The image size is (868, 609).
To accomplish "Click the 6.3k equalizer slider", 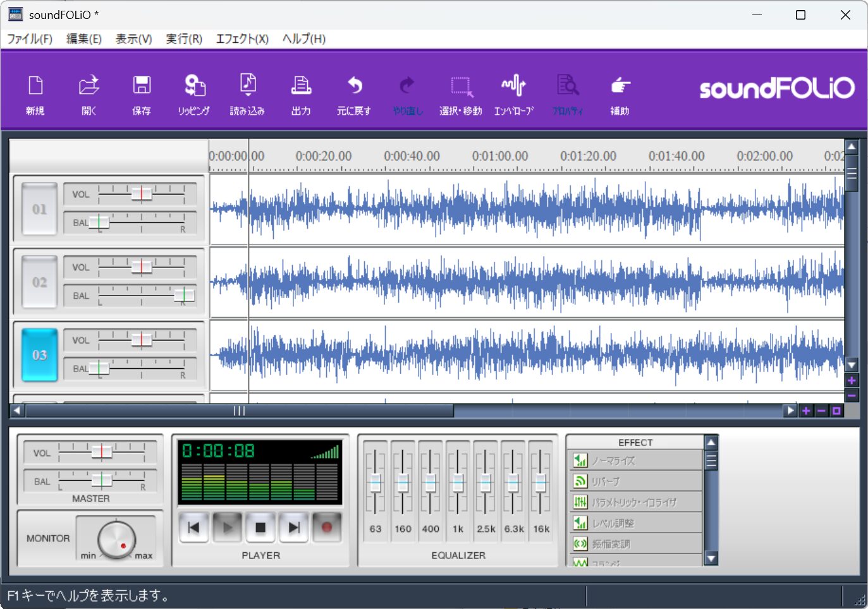I will (x=513, y=483).
